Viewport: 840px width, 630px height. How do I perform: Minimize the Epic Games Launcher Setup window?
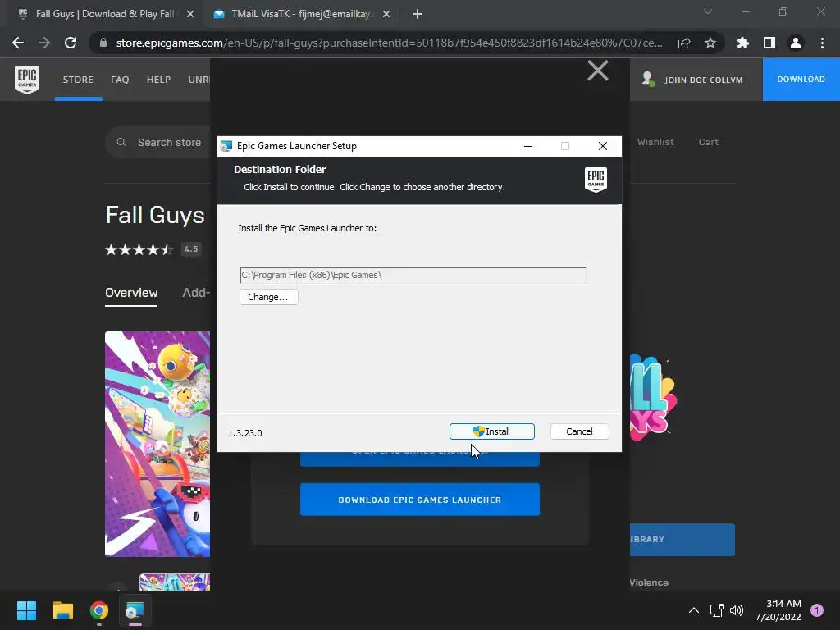pos(528,146)
